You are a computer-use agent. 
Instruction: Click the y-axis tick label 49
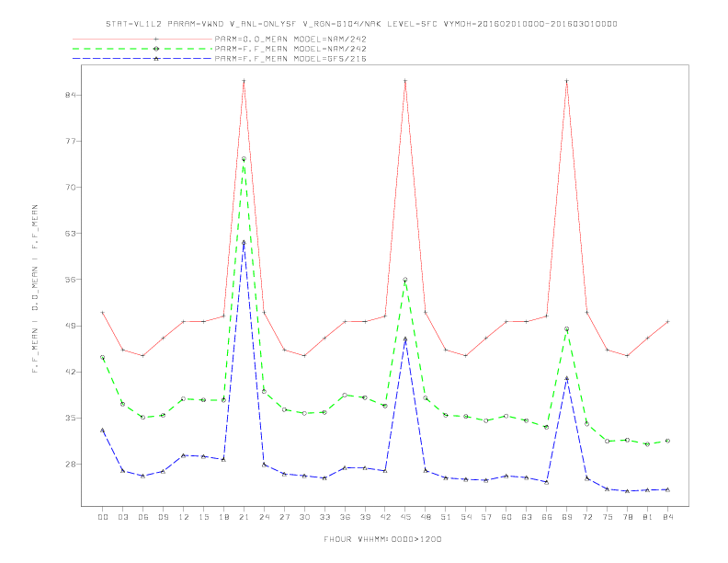pos(70,326)
